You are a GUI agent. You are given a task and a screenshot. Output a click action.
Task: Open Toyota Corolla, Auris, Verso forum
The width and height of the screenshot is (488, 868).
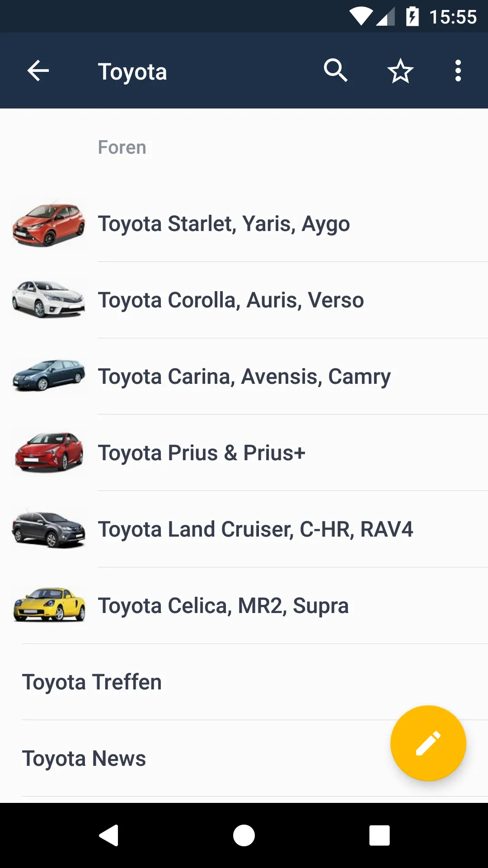click(x=231, y=300)
